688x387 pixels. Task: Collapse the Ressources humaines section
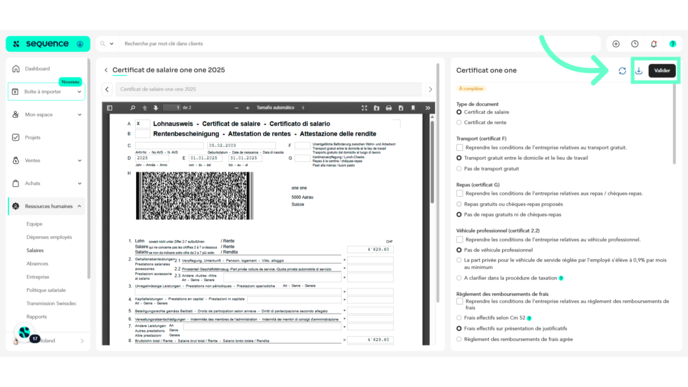79,206
